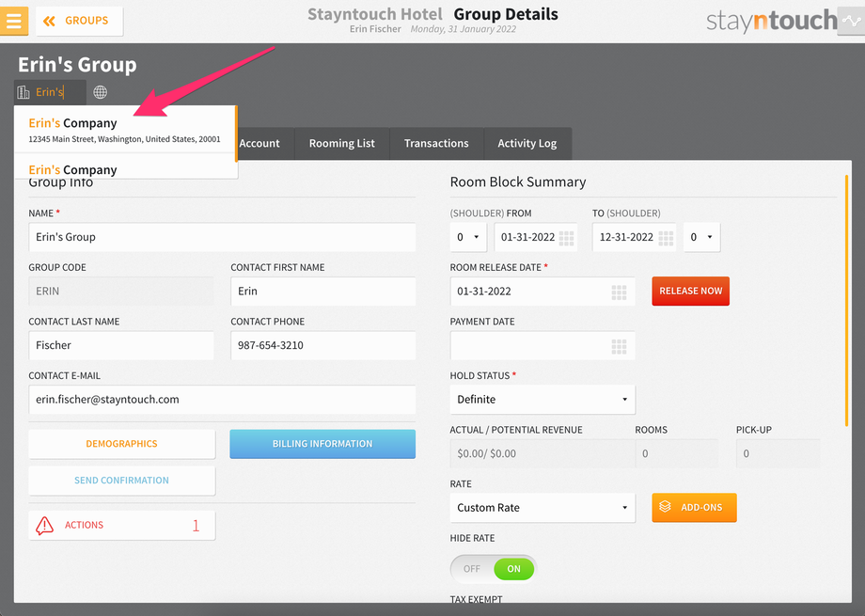Click the Pick-Up count field
This screenshot has height=616, width=865.
click(x=778, y=453)
